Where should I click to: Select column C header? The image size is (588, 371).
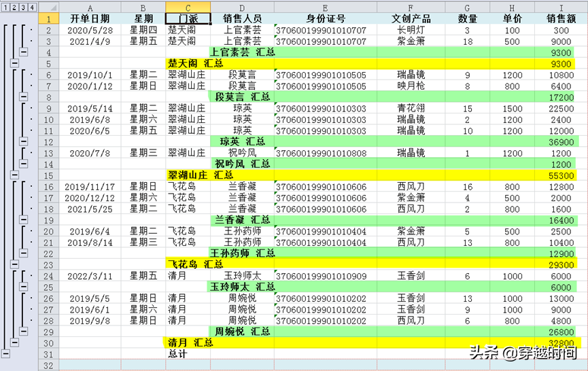tap(188, 7)
